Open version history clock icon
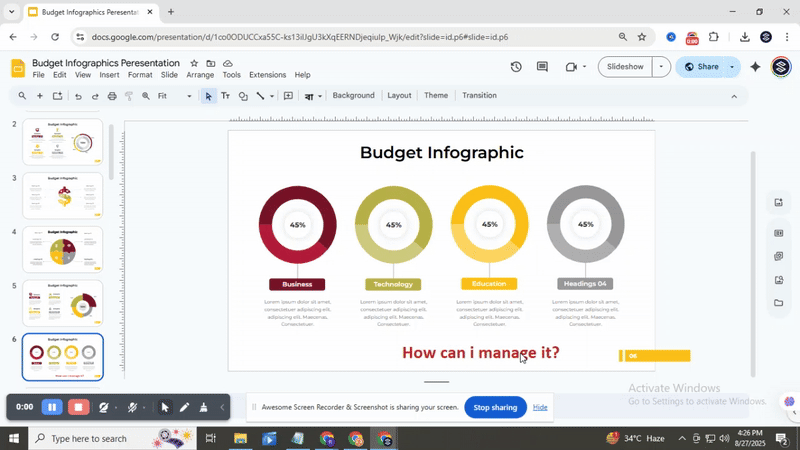Viewport: 800px width, 450px height. tap(516, 67)
